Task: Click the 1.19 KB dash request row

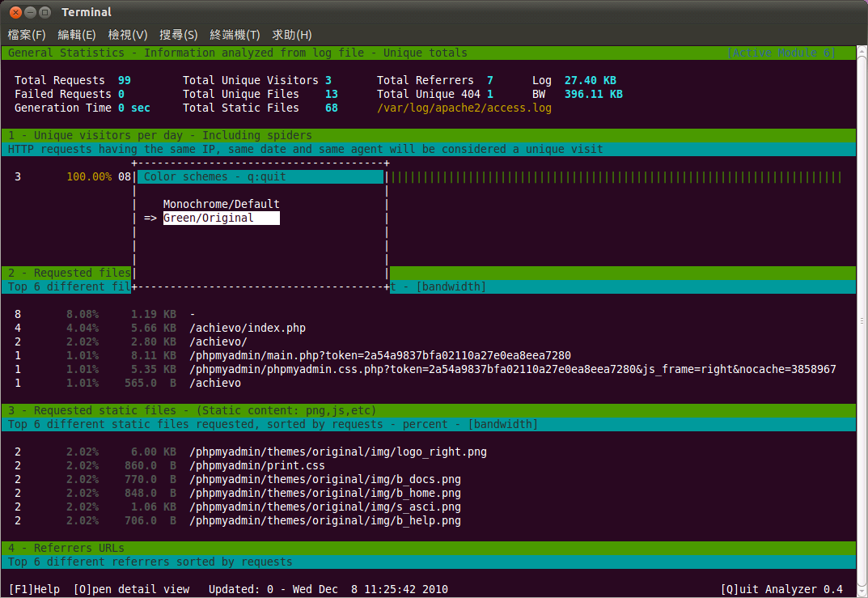Action: click(105, 315)
